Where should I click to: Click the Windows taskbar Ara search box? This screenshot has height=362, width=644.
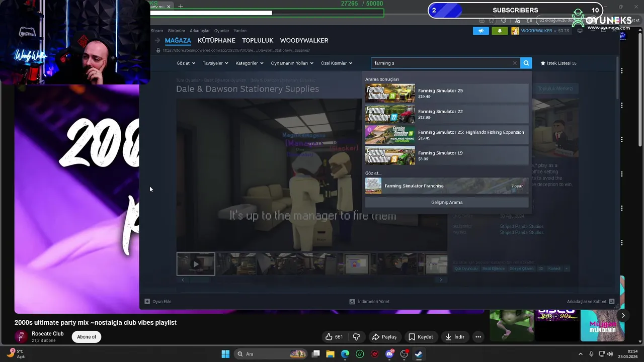click(271, 354)
